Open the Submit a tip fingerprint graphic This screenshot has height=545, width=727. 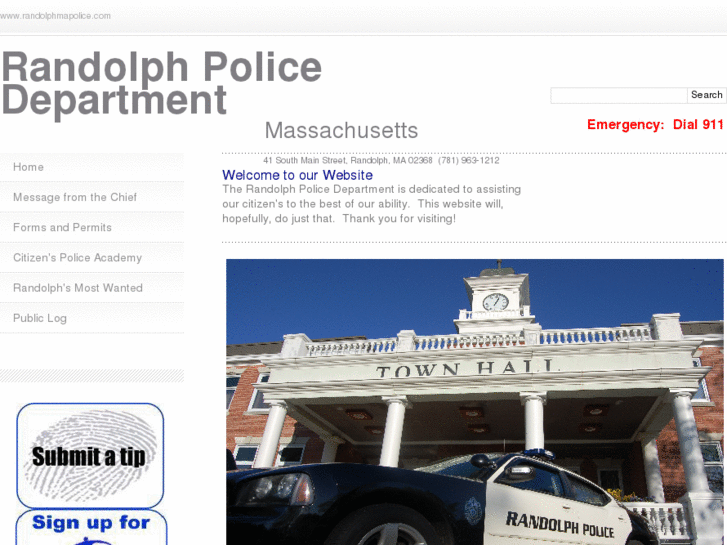(90, 455)
